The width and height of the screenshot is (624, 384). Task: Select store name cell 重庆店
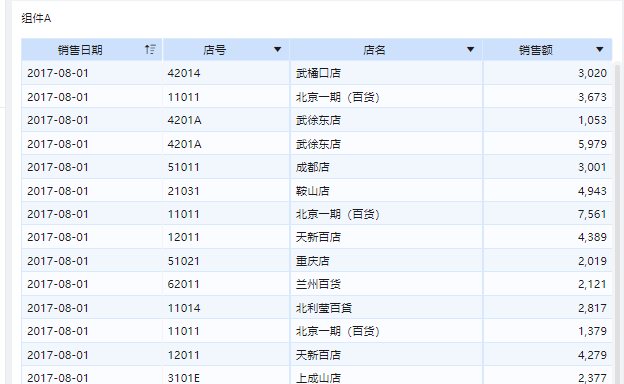point(386,261)
